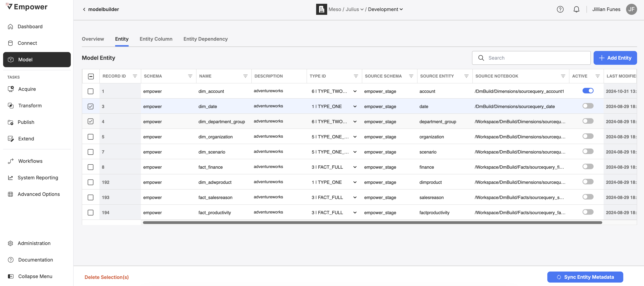This screenshot has height=286, width=644.
Task: Click the help question mark icon
Action: (x=560, y=9)
